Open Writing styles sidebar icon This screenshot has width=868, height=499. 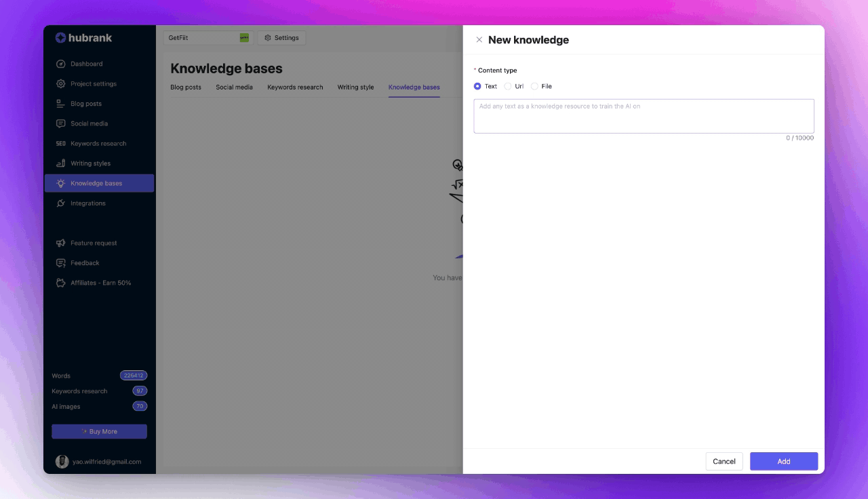[x=61, y=163]
